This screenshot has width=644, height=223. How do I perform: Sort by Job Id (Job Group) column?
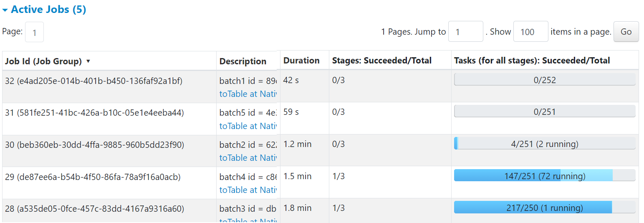pos(43,61)
